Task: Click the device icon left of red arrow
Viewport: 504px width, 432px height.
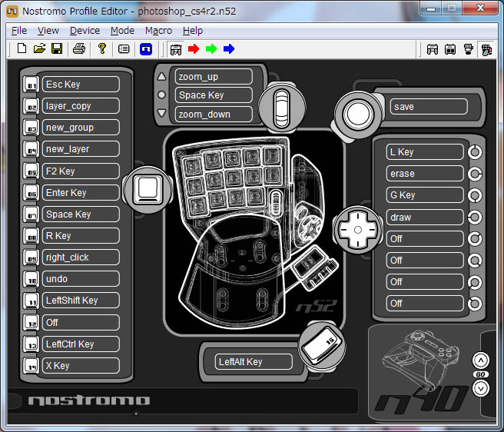Action: (x=176, y=49)
